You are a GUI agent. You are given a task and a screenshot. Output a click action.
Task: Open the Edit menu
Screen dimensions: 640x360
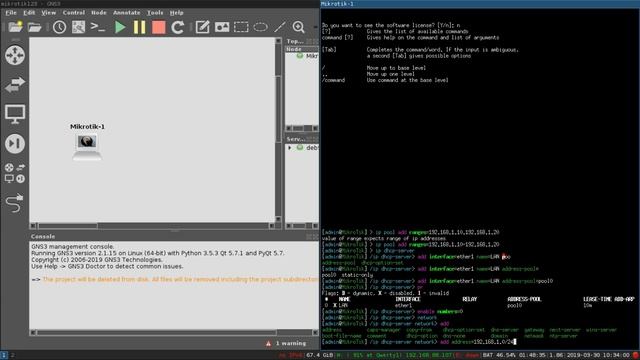click(x=29, y=13)
